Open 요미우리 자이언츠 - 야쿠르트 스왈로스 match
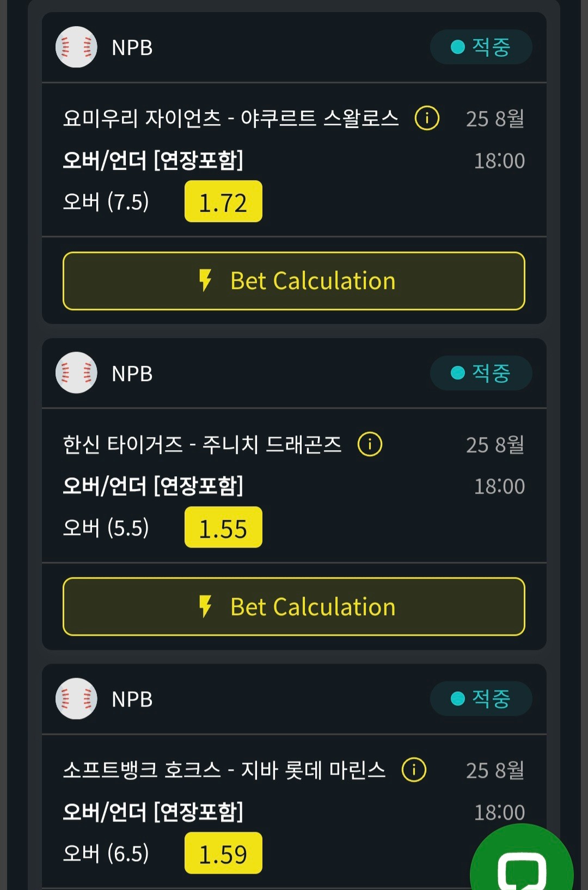This screenshot has width=588, height=890. point(231,118)
